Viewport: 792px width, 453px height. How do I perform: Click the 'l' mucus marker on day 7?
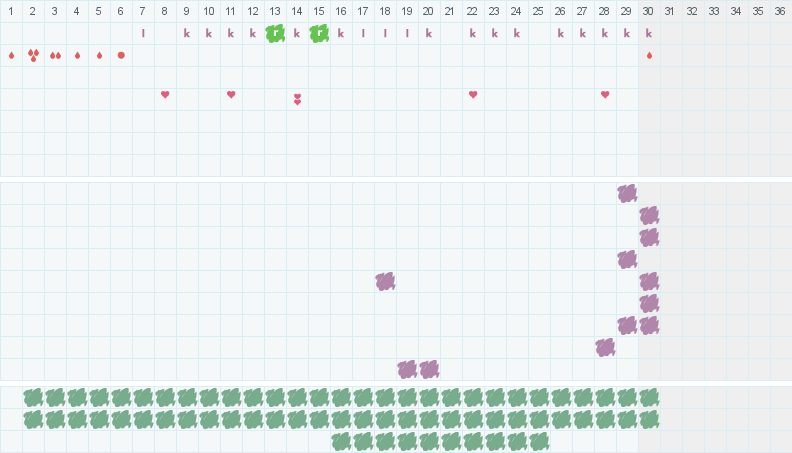[x=143, y=33]
